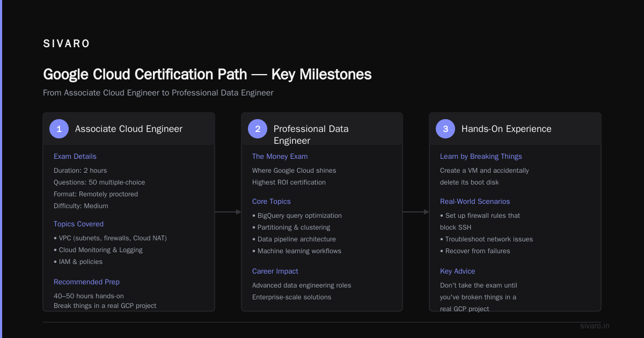Click 'Difficulty: Medium'
This screenshot has height=338, width=644.
click(x=81, y=206)
